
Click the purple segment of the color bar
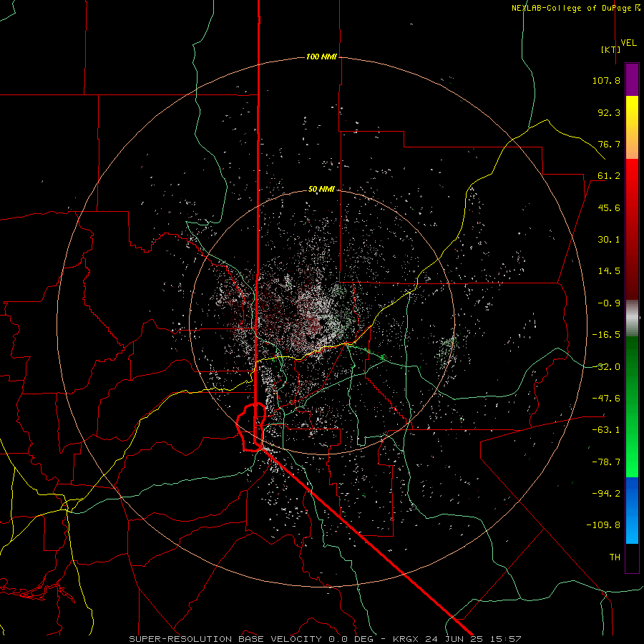click(x=632, y=79)
